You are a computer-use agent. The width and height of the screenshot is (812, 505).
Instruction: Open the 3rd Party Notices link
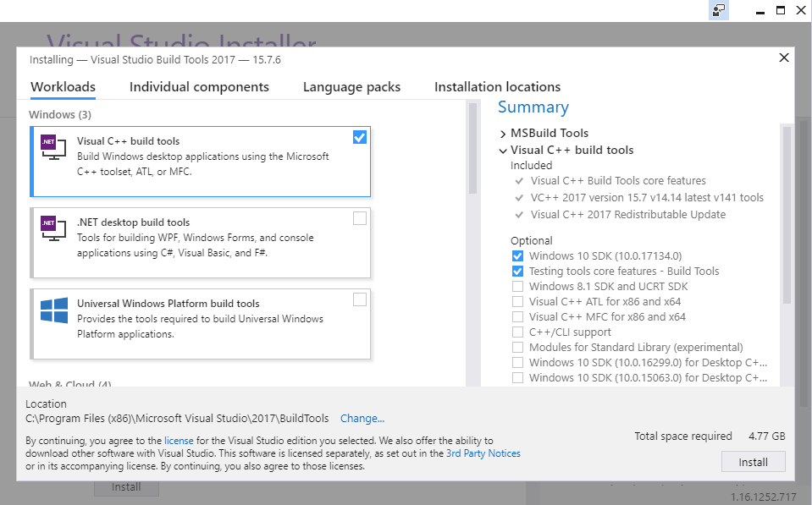point(483,453)
